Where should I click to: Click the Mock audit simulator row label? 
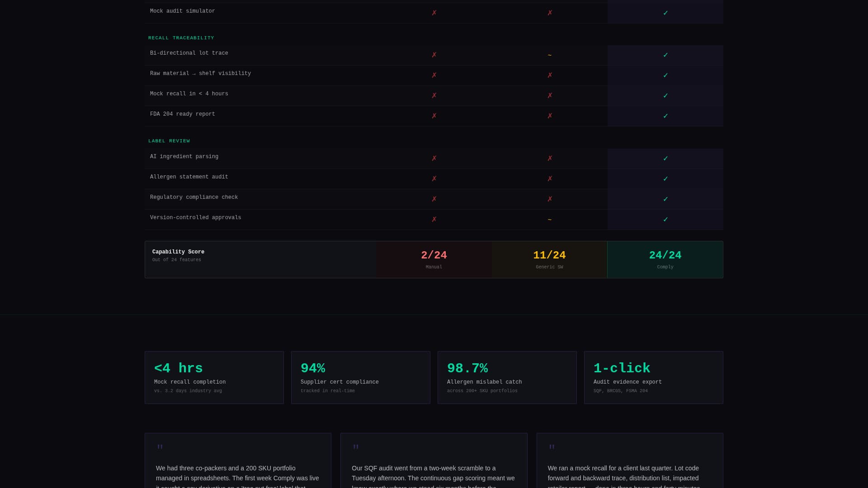(183, 11)
